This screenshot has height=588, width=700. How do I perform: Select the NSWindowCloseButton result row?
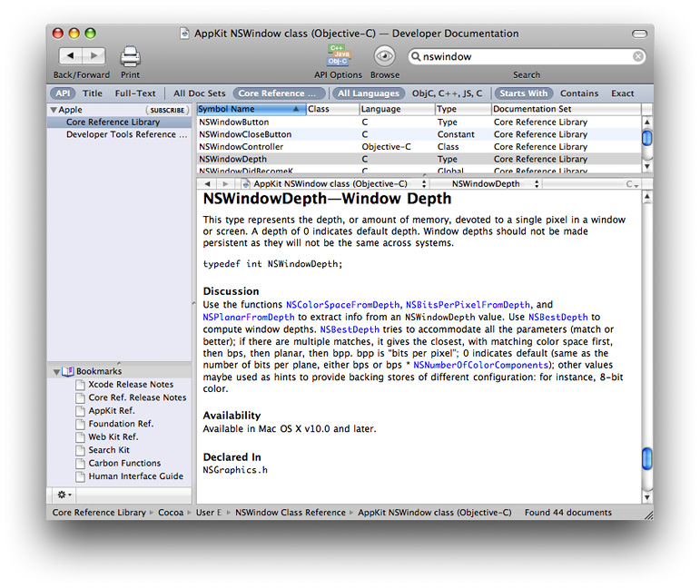click(x=419, y=134)
